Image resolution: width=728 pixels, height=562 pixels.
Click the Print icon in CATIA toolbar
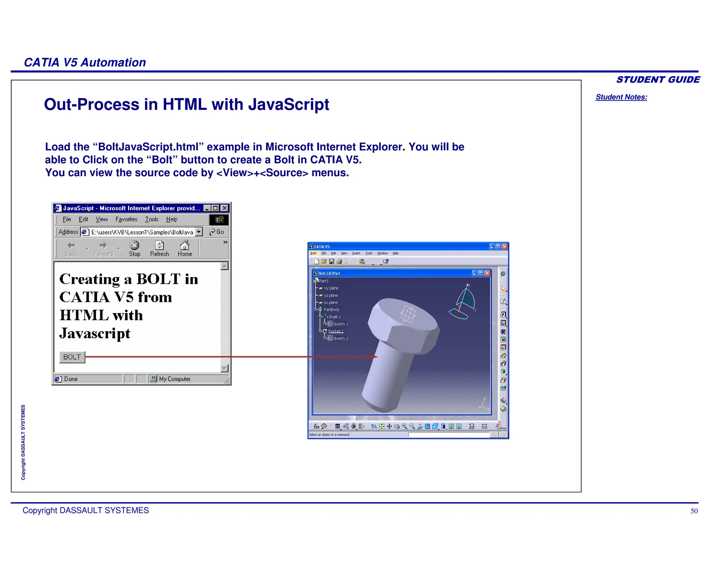click(x=339, y=261)
